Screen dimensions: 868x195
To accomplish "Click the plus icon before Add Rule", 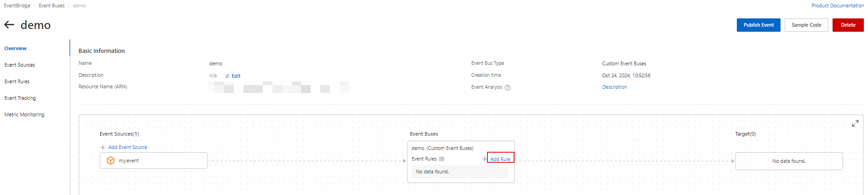I will pos(485,159).
